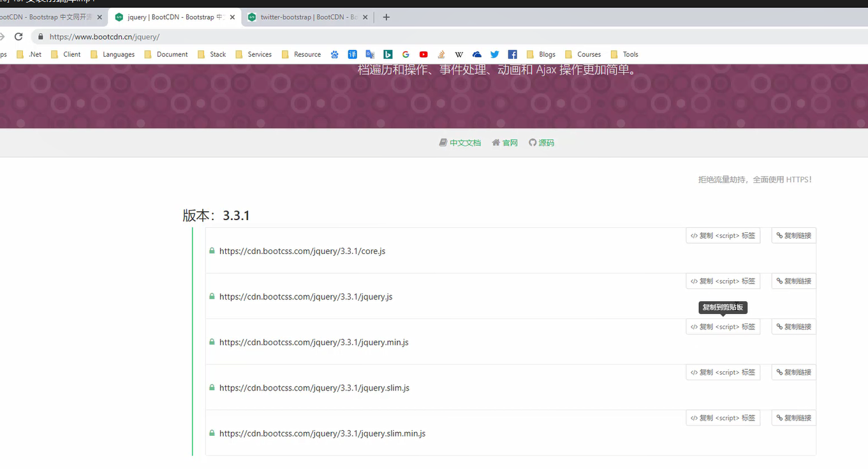Open the Baidu paw bookmark
Image resolution: width=868 pixels, height=469 pixels.
click(x=334, y=54)
